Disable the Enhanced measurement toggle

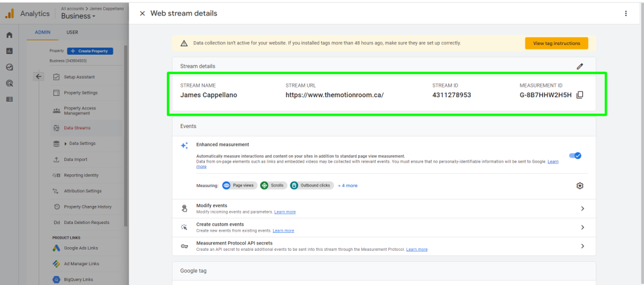(x=575, y=156)
